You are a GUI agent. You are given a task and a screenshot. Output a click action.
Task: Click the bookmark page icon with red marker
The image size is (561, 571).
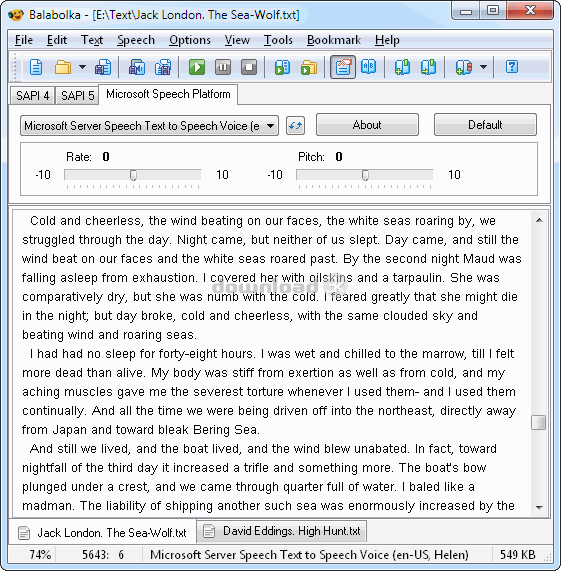pyautogui.click(x=464, y=67)
